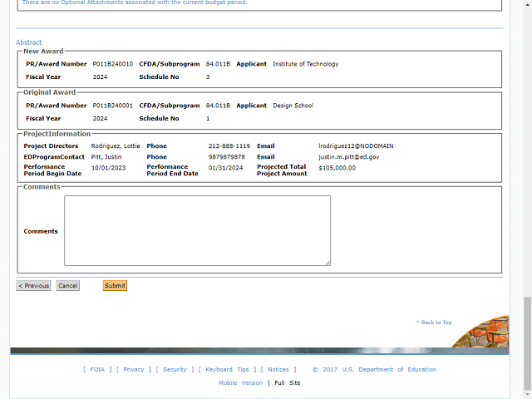Click the vertical scrollbar thumb
Image resolution: width=532 pixels, height=399 pixels.
(527, 343)
